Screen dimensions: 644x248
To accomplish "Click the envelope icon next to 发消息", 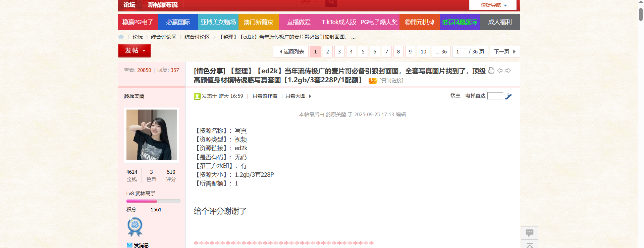I will (x=129, y=245).
